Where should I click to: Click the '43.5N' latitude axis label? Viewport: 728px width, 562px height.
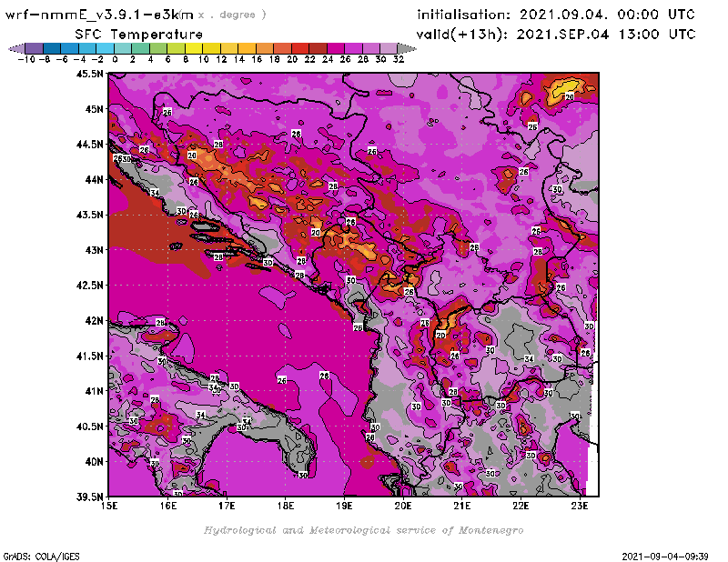point(89,215)
